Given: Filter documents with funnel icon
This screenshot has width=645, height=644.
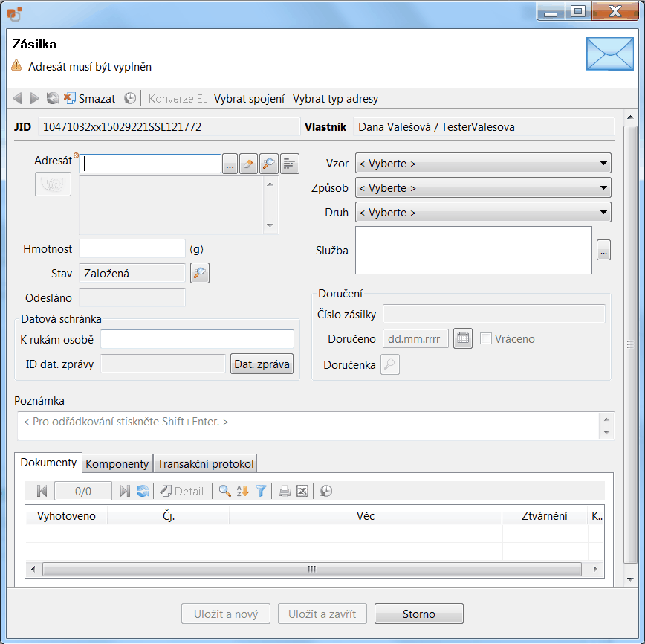Looking at the screenshot, I should point(261,491).
